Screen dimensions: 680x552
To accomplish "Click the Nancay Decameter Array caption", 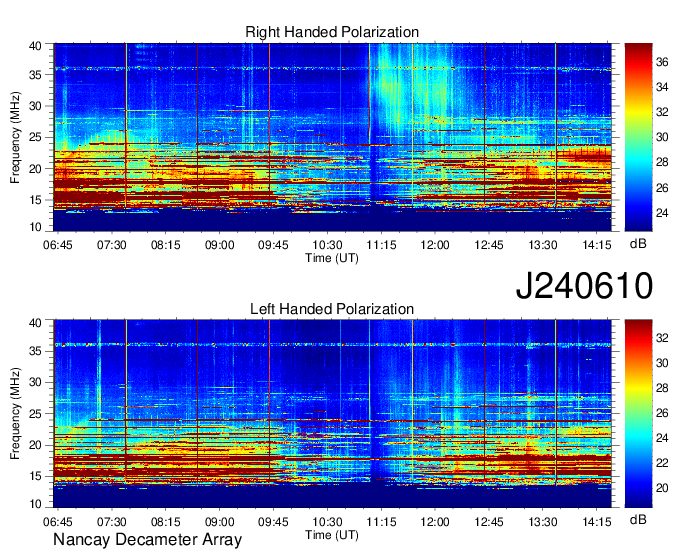I will [147, 540].
